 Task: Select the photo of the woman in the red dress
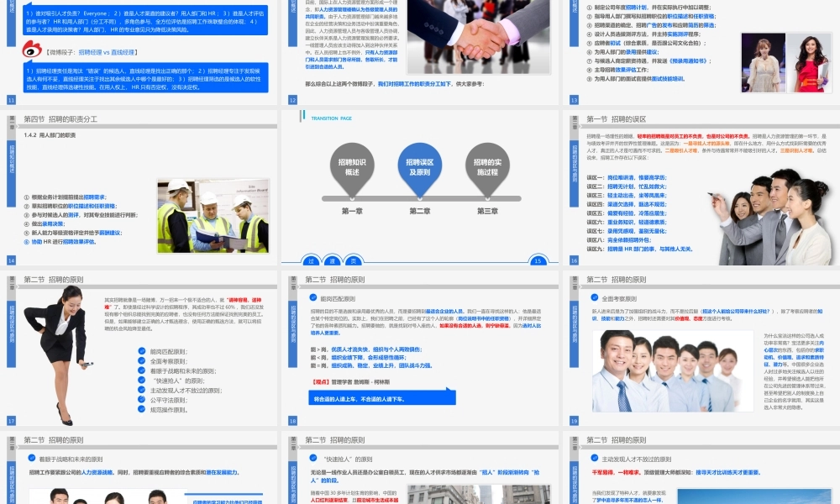pos(810,63)
